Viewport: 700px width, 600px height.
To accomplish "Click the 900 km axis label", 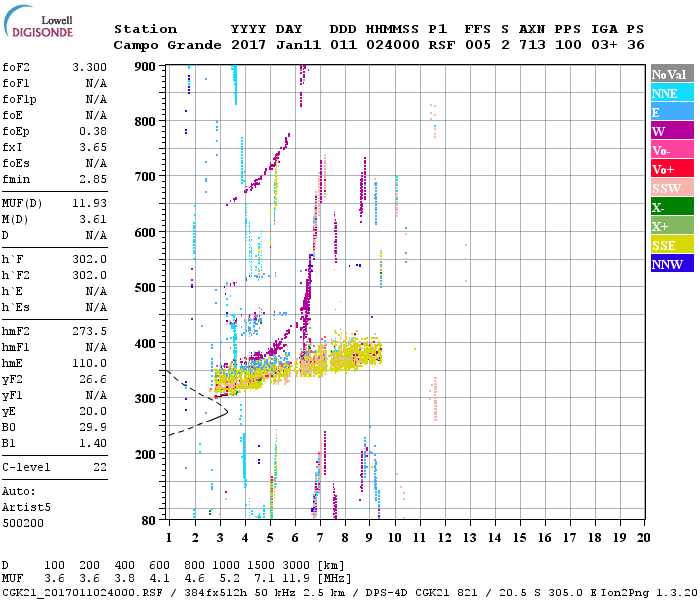I will point(145,67).
